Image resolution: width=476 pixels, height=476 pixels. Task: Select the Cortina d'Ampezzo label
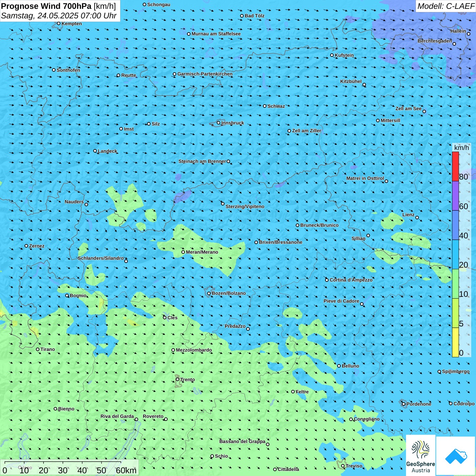pyautogui.click(x=351, y=280)
